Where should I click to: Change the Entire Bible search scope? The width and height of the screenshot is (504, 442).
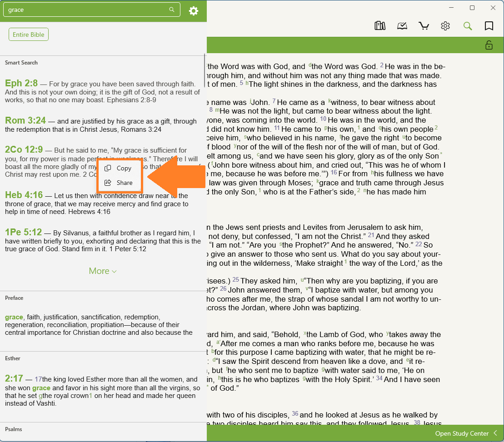[29, 35]
